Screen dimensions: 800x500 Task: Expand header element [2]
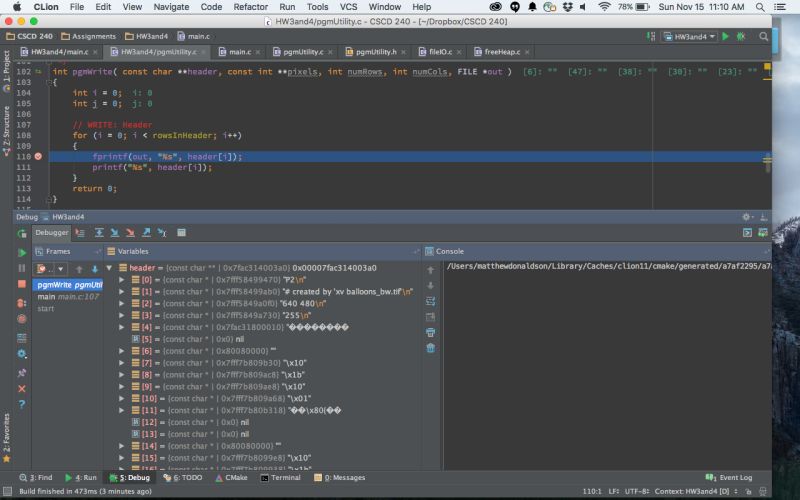(121, 304)
